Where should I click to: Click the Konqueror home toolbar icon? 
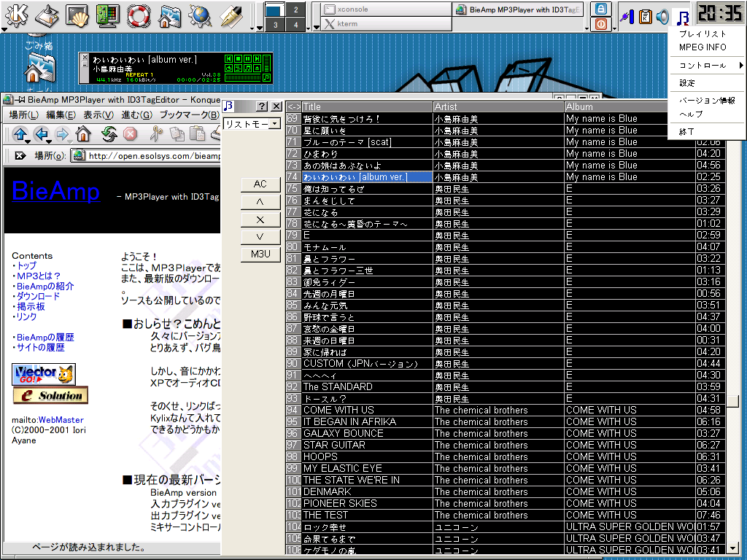(x=83, y=133)
